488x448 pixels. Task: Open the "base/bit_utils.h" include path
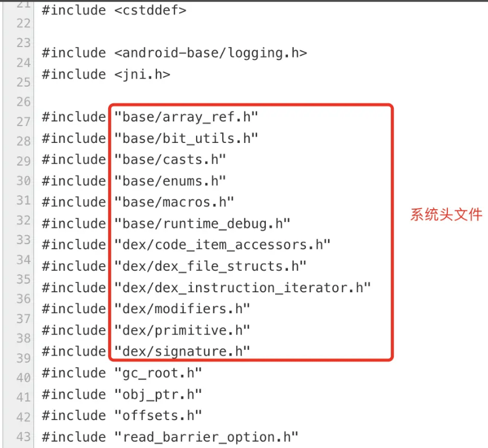pos(186,138)
